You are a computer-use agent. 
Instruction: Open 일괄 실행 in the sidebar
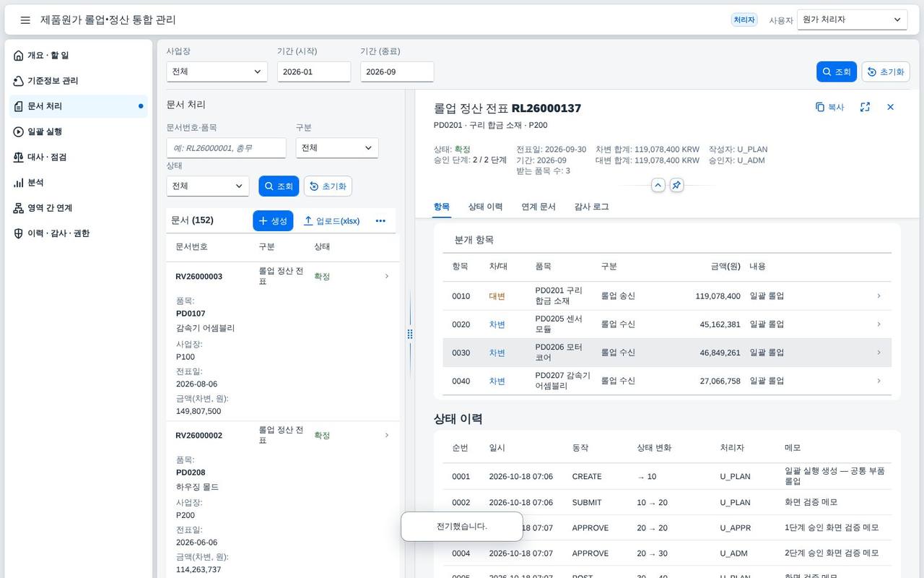pyautogui.click(x=78, y=131)
